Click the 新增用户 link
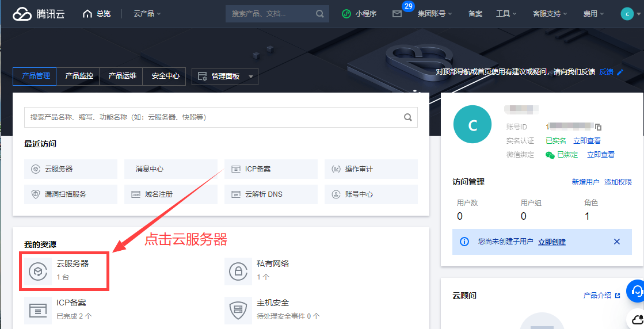This screenshot has width=644, height=329. point(585,182)
